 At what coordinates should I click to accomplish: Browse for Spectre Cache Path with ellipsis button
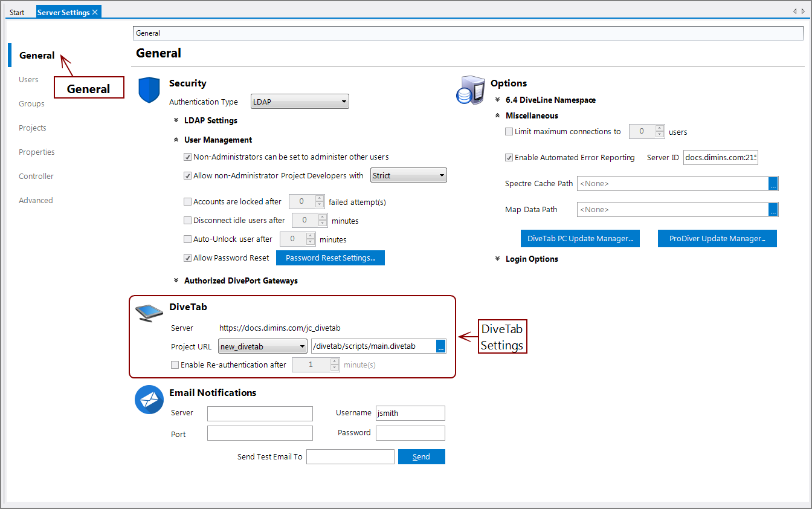tap(773, 184)
